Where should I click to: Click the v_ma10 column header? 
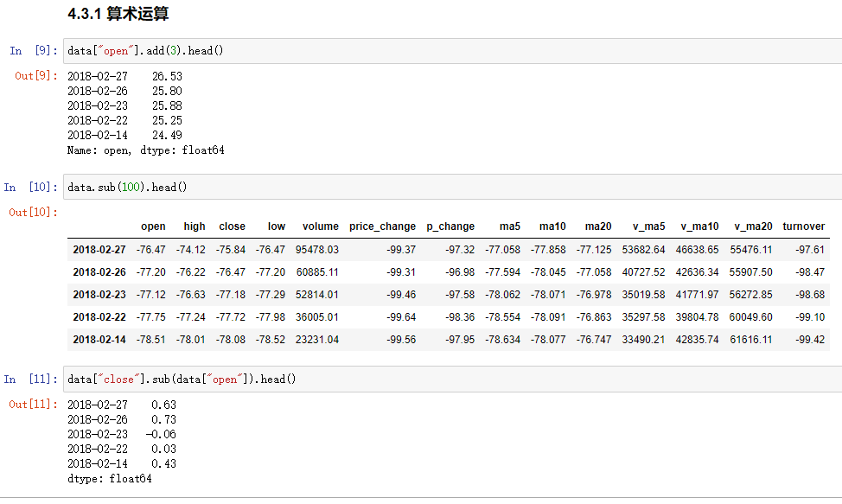[699, 226]
